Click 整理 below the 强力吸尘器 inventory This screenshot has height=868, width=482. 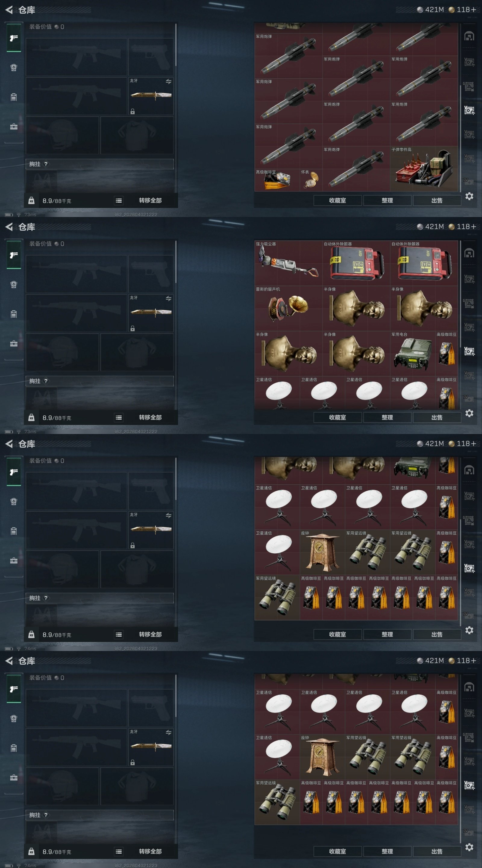(387, 417)
